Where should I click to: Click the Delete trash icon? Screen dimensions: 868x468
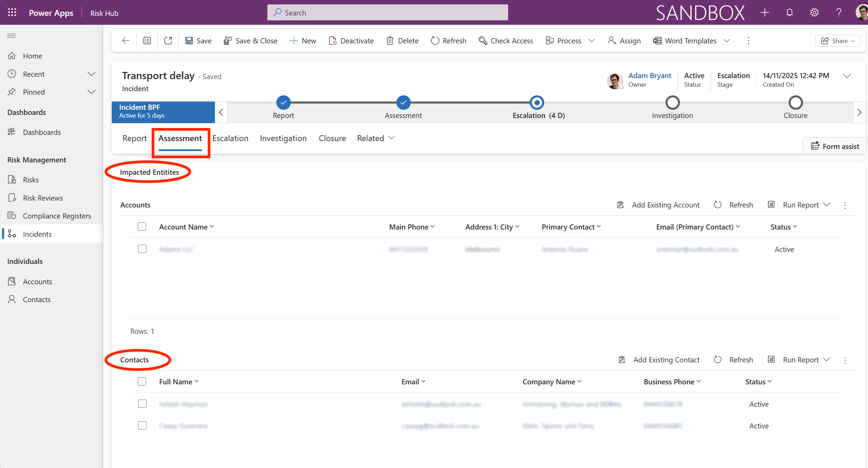tap(390, 41)
